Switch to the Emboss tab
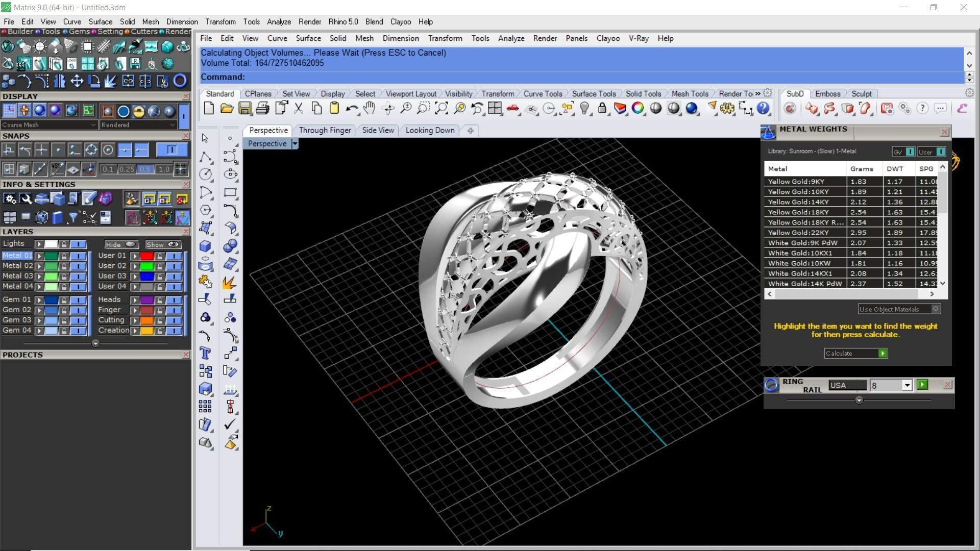This screenshot has height=551, width=980. coord(827,94)
